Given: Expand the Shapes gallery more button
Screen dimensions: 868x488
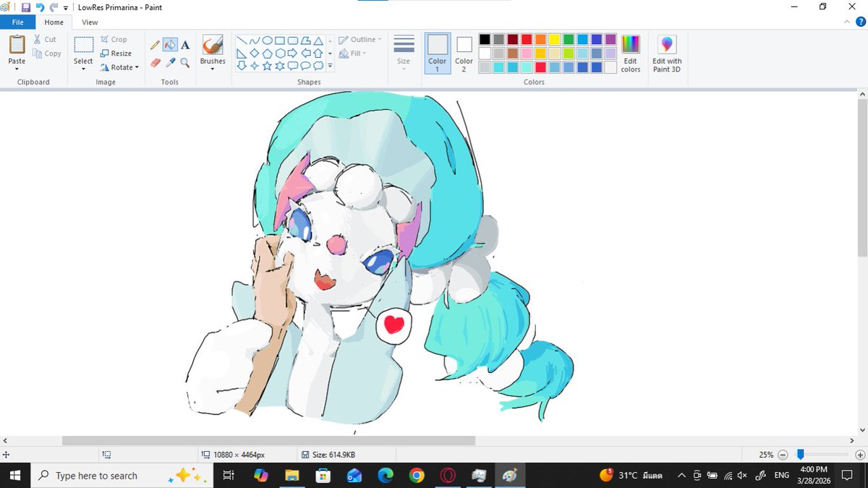Looking at the screenshot, I should [x=330, y=66].
